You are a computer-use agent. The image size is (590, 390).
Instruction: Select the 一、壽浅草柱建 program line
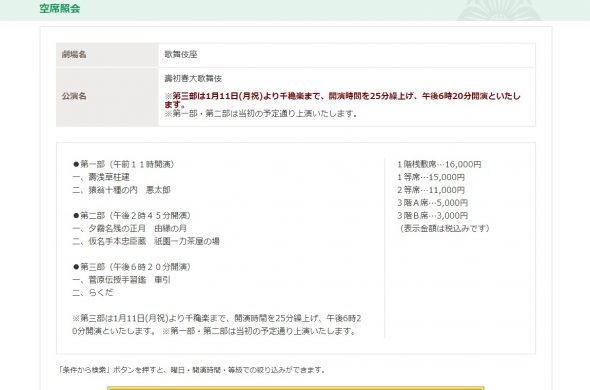click(x=101, y=177)
